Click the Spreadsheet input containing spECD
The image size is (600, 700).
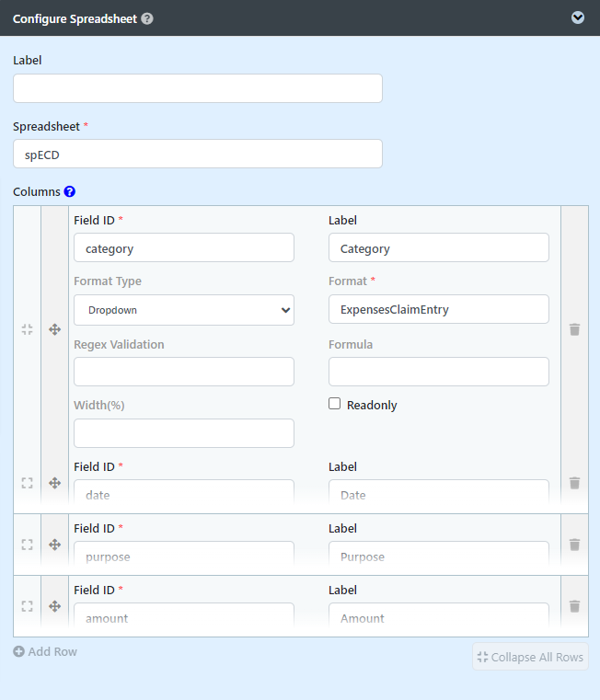point(198,154)
